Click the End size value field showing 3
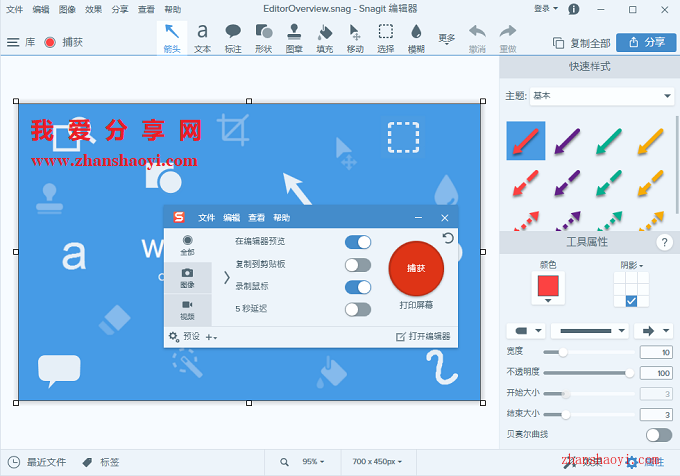Screen dimensions: 680x476 (656, 415)
